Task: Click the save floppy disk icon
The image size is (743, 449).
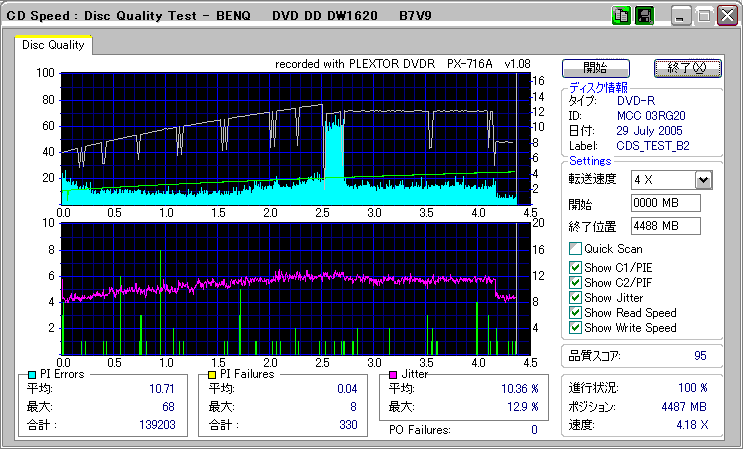Action: coord(644,16)
